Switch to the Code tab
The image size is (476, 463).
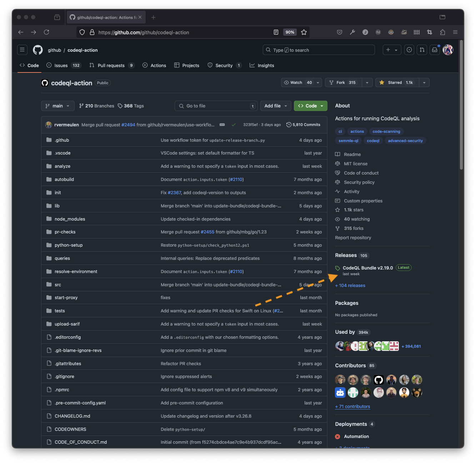[29, 65]
